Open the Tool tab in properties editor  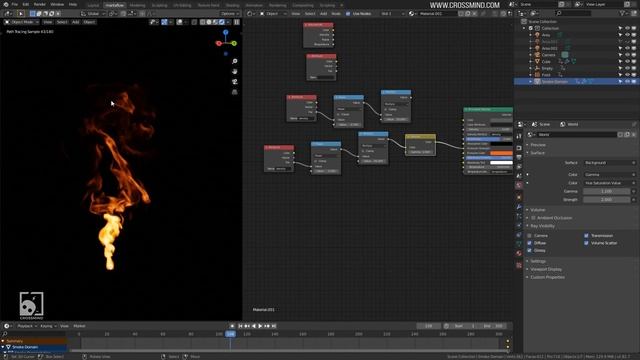pyautogui.click(x=519, y=137)
